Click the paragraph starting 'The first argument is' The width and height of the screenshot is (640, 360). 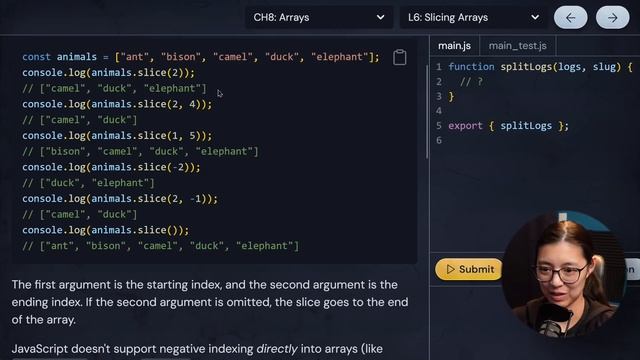210,302
